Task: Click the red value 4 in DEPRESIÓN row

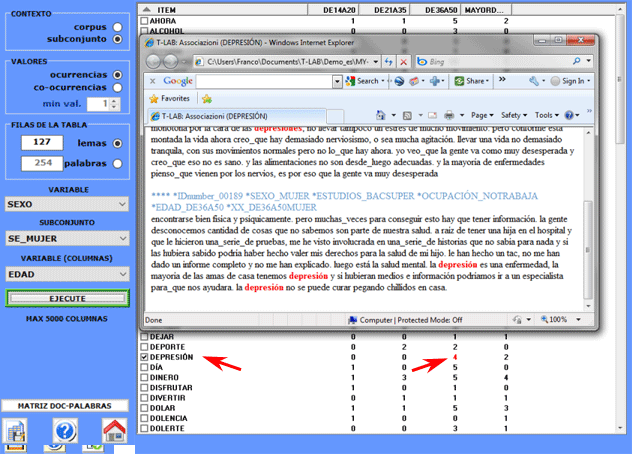Action: click(455, 357)
